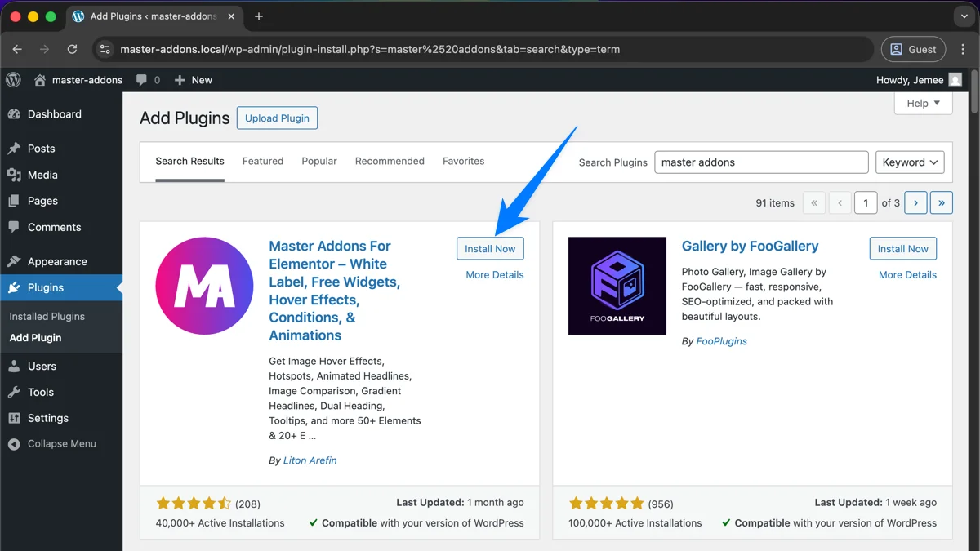This screenshot has width=980, height=551.
Task: Click the current page number field
Action: pyautogui.click(x=866, y=202)
